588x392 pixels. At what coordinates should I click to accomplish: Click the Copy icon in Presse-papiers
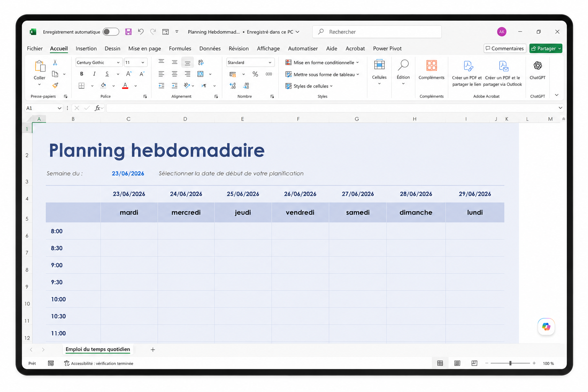tap(55, 74)
